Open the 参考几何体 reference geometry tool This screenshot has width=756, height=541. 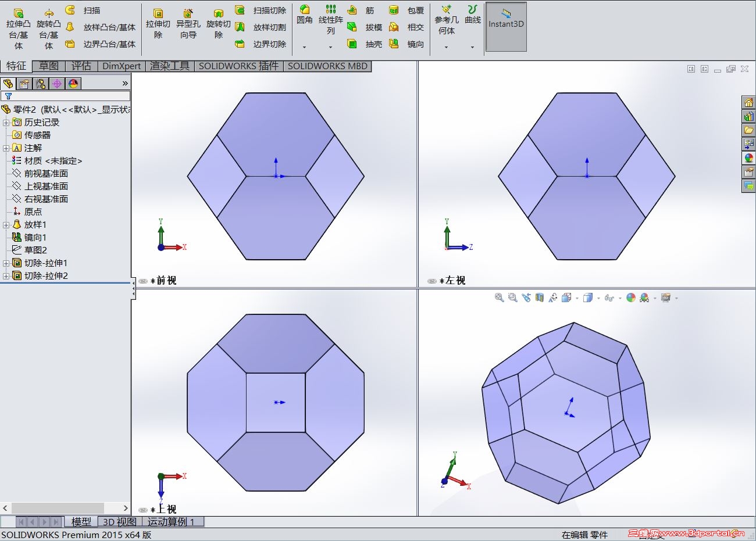(447, 20)
